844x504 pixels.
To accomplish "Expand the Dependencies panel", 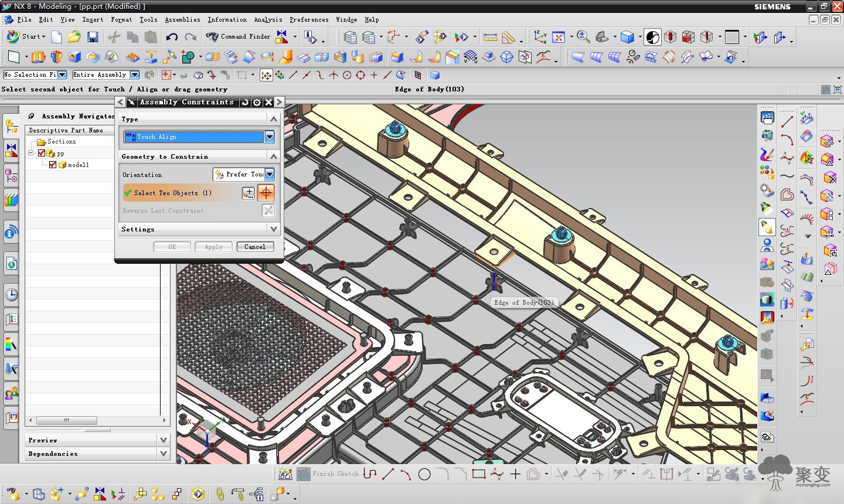I will click(164, 454).
